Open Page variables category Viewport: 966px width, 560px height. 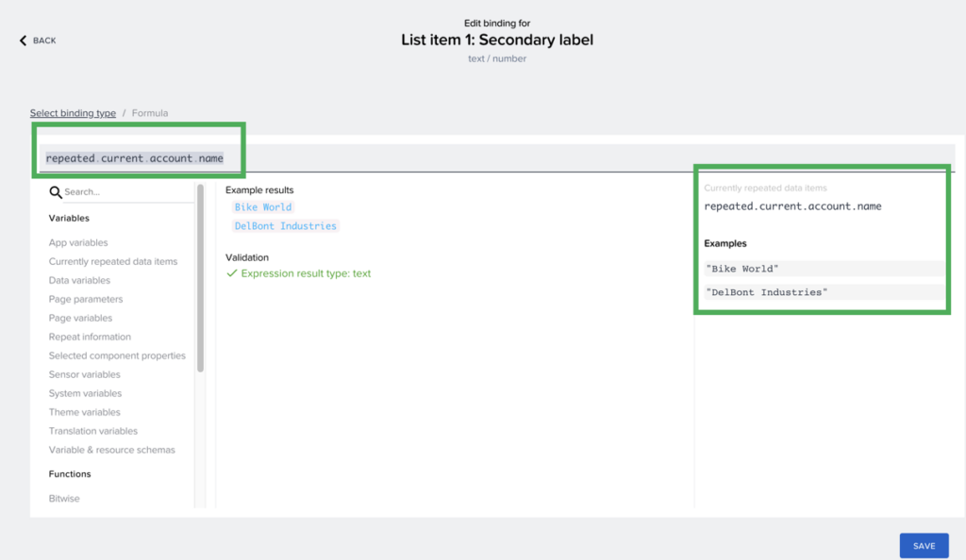pos(80,318)
